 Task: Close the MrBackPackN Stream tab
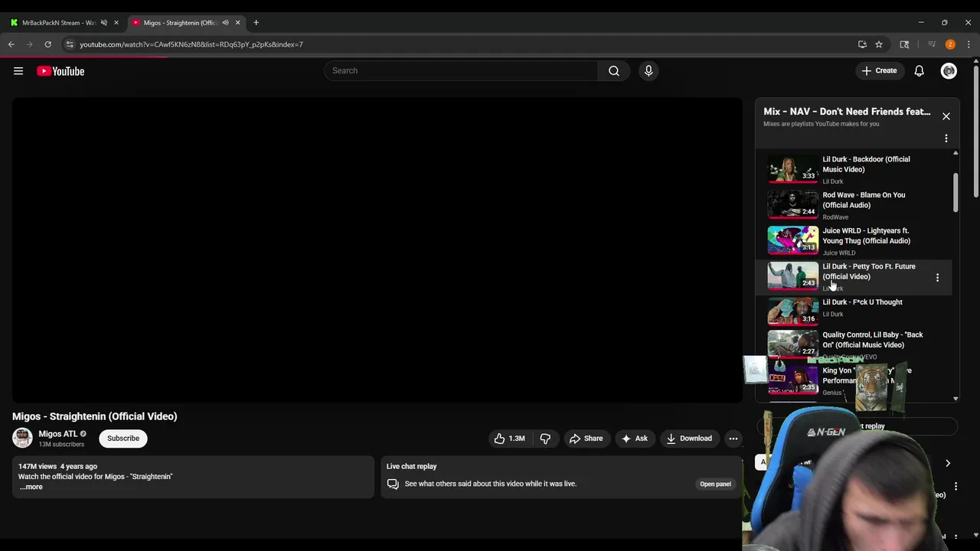pyautogui.click(x=116, y=23)
